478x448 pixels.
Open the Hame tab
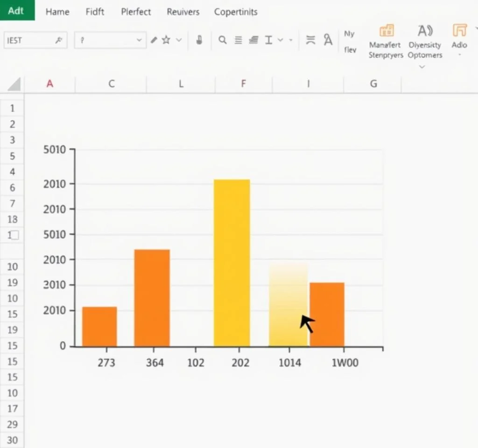click(x=57, y=12)
